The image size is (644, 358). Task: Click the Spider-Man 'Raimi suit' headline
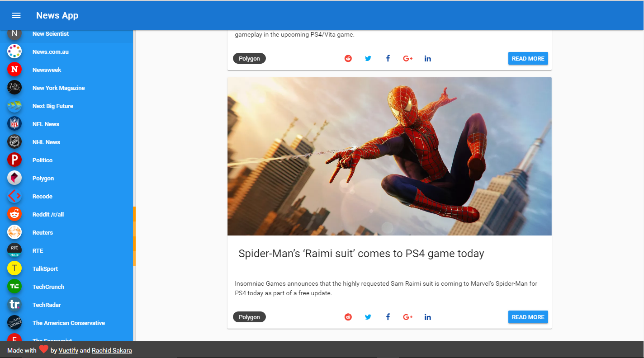361,254
